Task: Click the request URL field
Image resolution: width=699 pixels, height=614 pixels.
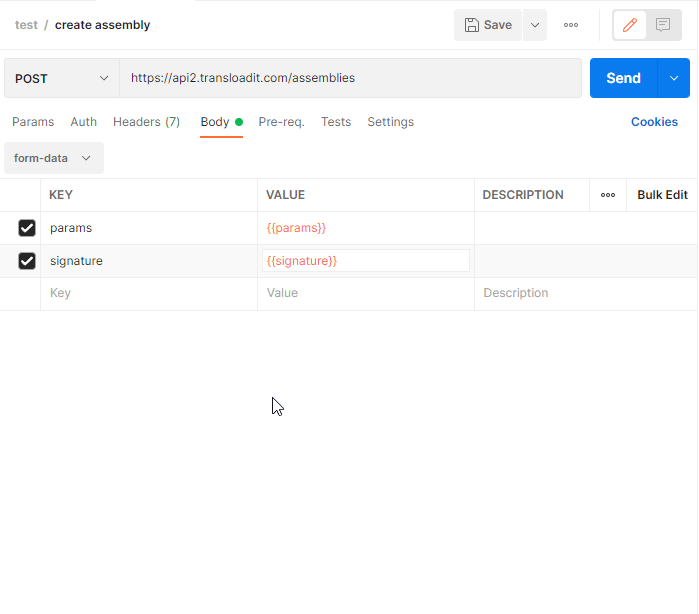Action: (x=350, y=78)
